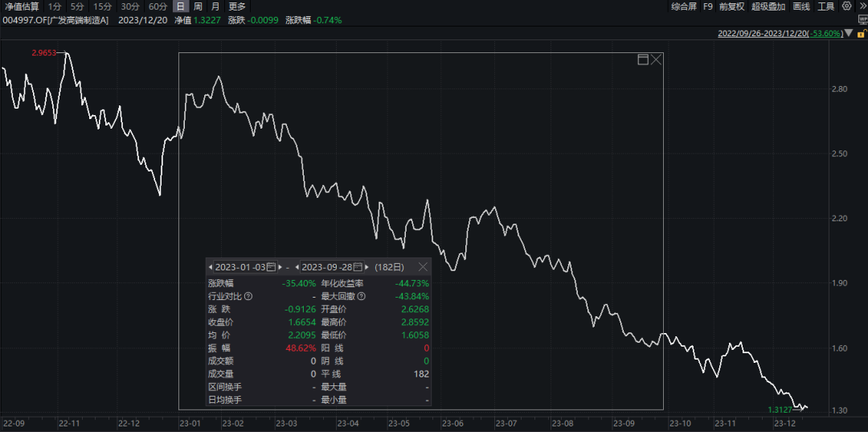Step end date forward one day
The width and height of the screenshot is (868, 432).
(x=368, y=267)
